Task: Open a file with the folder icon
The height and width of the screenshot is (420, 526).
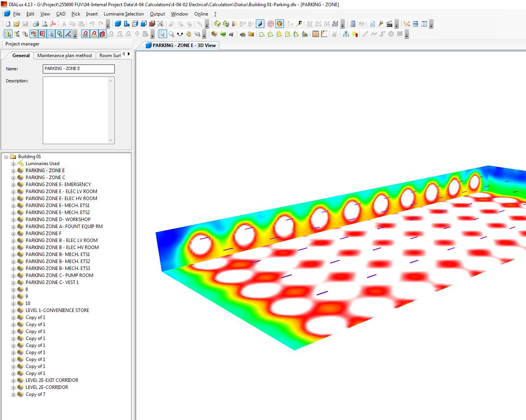Action: [16, 24]
